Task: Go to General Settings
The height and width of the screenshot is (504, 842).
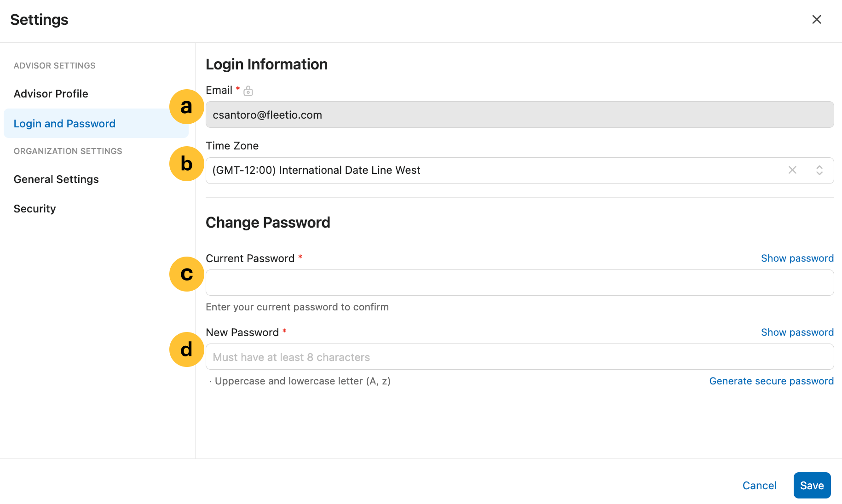Action: [56, 179]
